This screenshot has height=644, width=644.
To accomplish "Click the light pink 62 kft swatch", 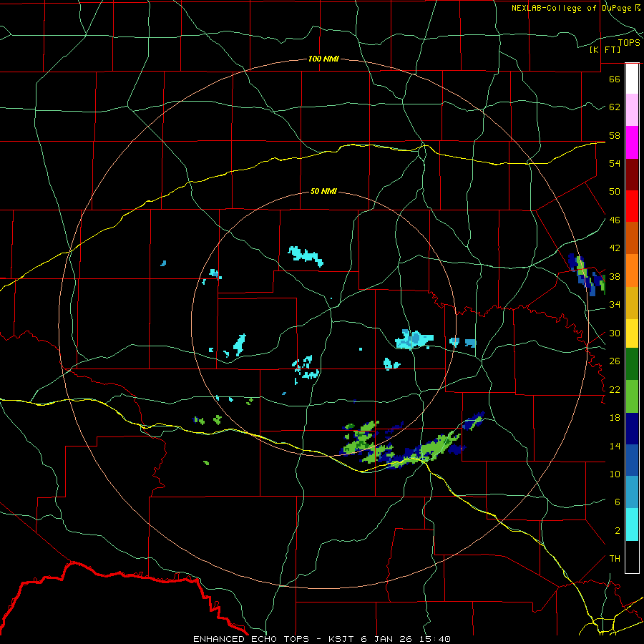I will [632, 110].
